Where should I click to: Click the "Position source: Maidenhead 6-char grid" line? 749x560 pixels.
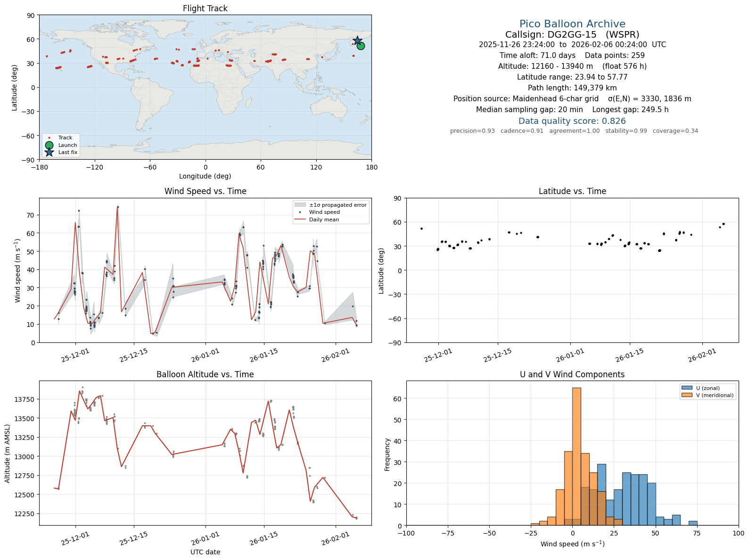point(572,99)
